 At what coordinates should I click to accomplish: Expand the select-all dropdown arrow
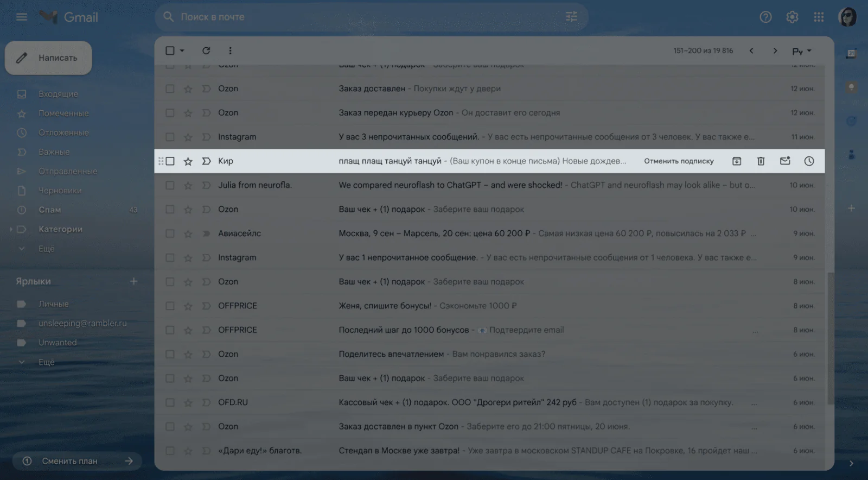pos(182,50)
